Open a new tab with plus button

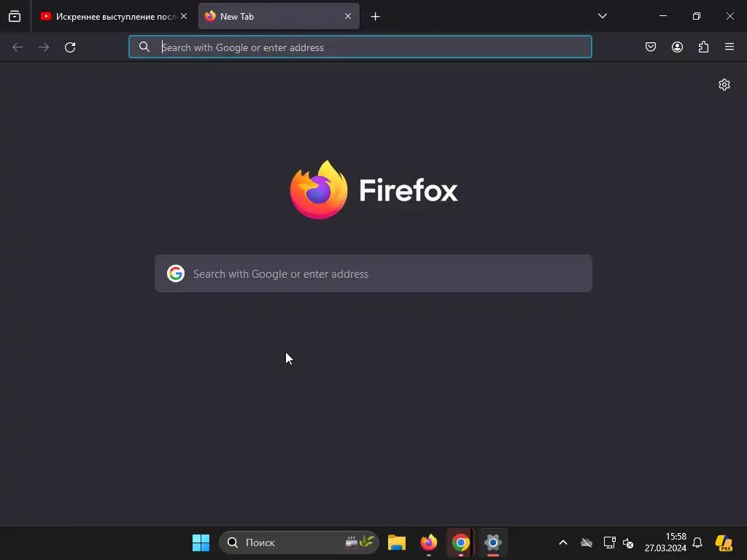376,17
